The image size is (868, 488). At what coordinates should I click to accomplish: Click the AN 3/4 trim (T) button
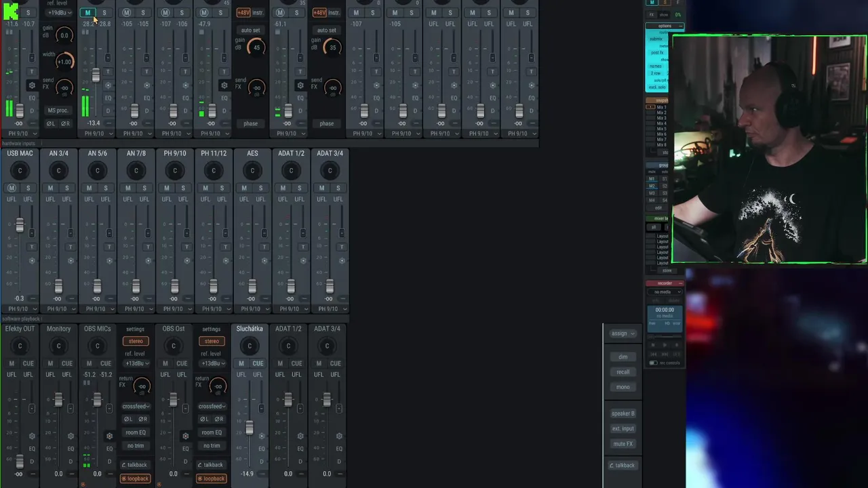71,247
